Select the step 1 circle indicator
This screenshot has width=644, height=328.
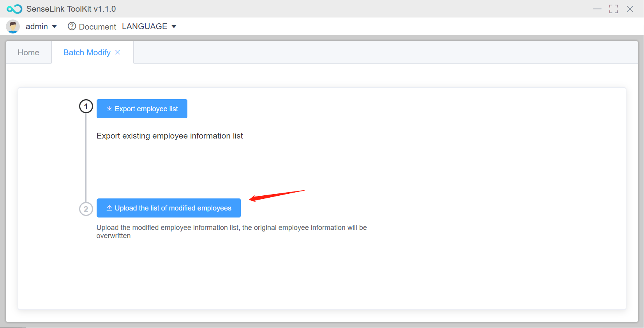pos(86,106)
